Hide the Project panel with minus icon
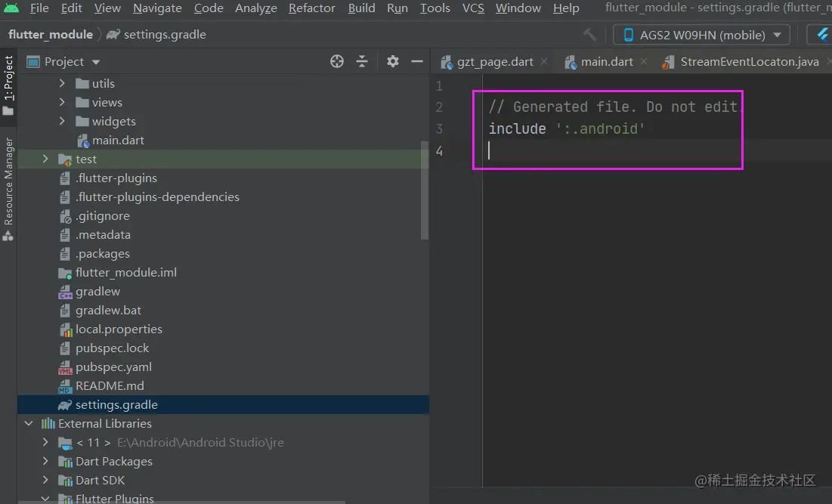Image resolution: width=832 pixels, height=504 pixels. (417, 61)
